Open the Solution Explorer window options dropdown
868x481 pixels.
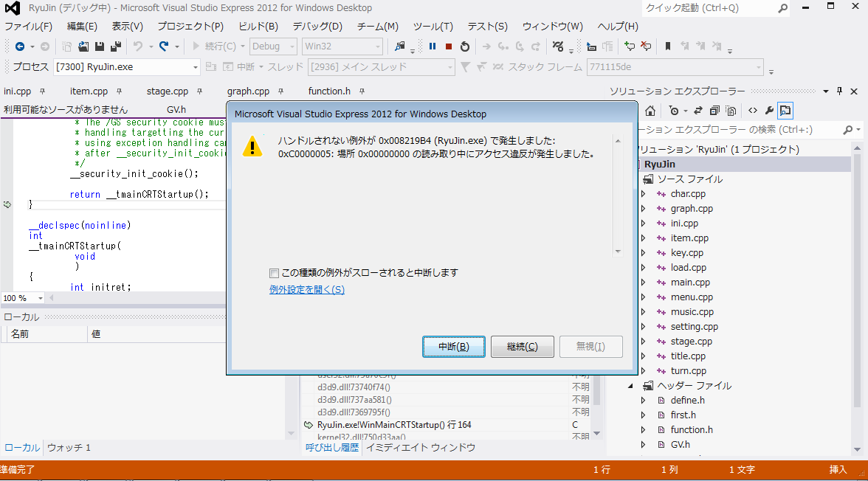click(826, 91)
